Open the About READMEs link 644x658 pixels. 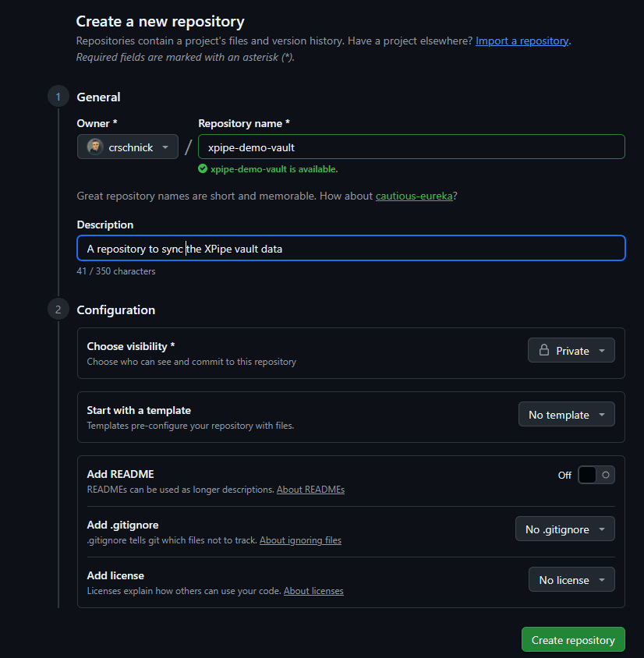[x=310, y=490]
